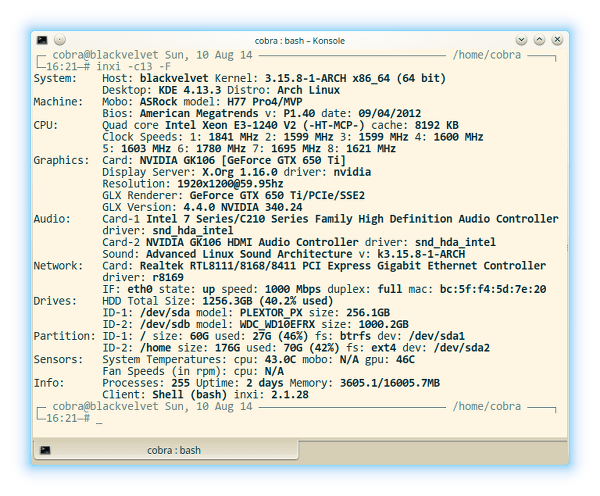Click gpu temperature '46C'

coord(405,360)
